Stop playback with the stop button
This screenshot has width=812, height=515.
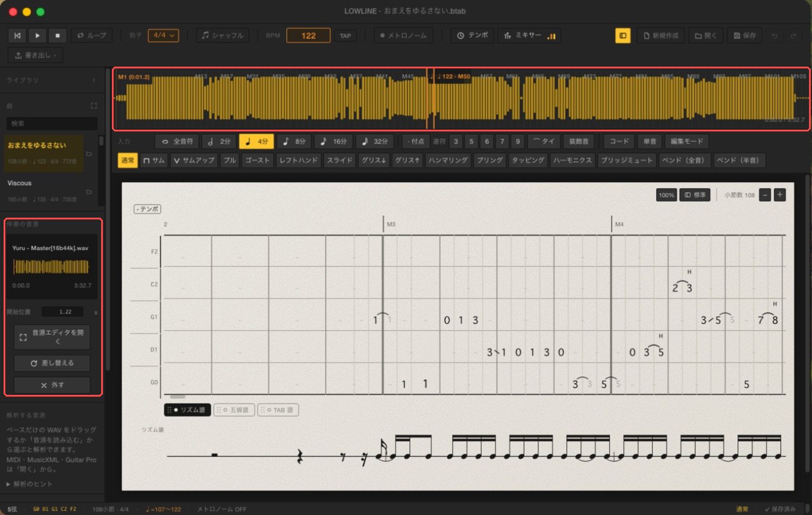click(58, 36)
